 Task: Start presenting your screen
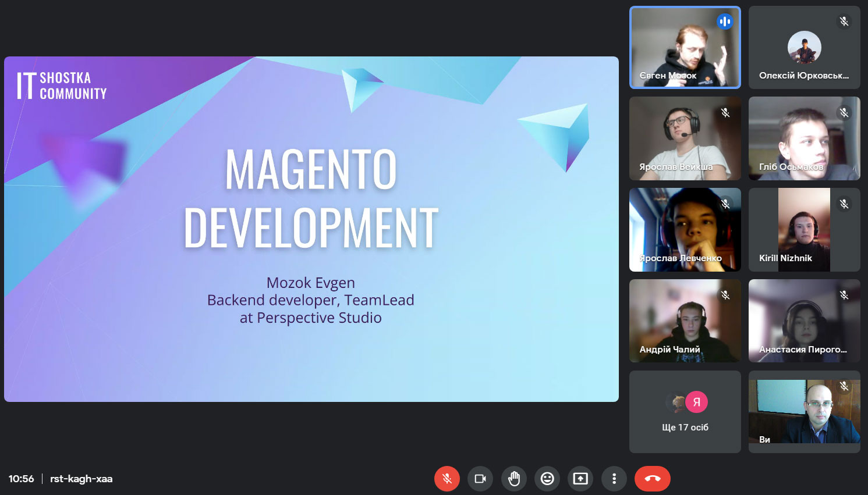pos(580,479)
